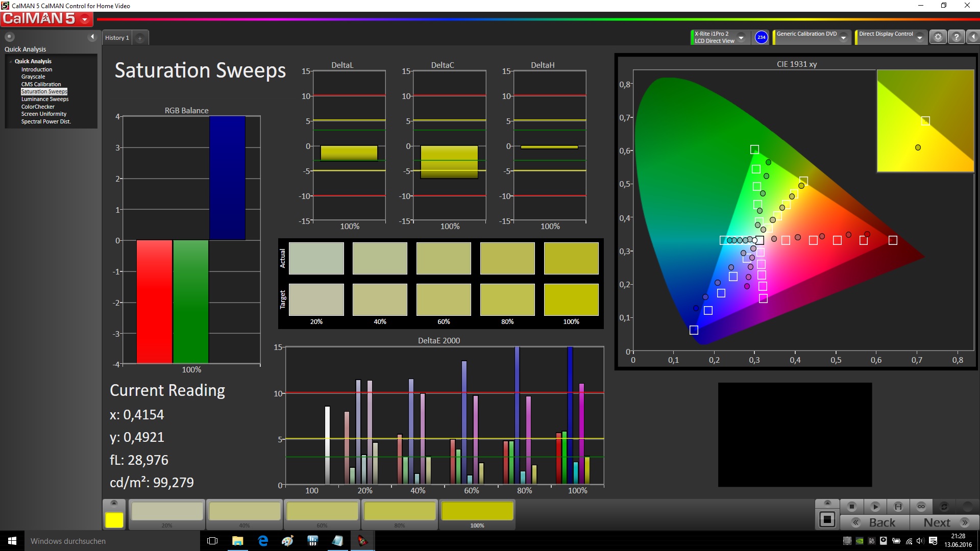
Task: Open the X-Rite i1Pro 2 meter dropdown
Action: [741, 38]
